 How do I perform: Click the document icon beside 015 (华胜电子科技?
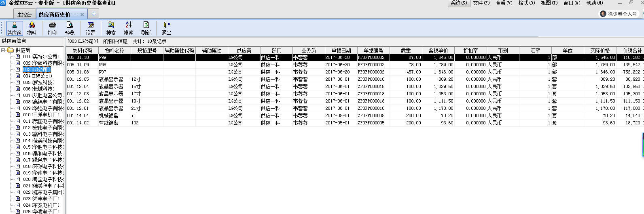18,147
